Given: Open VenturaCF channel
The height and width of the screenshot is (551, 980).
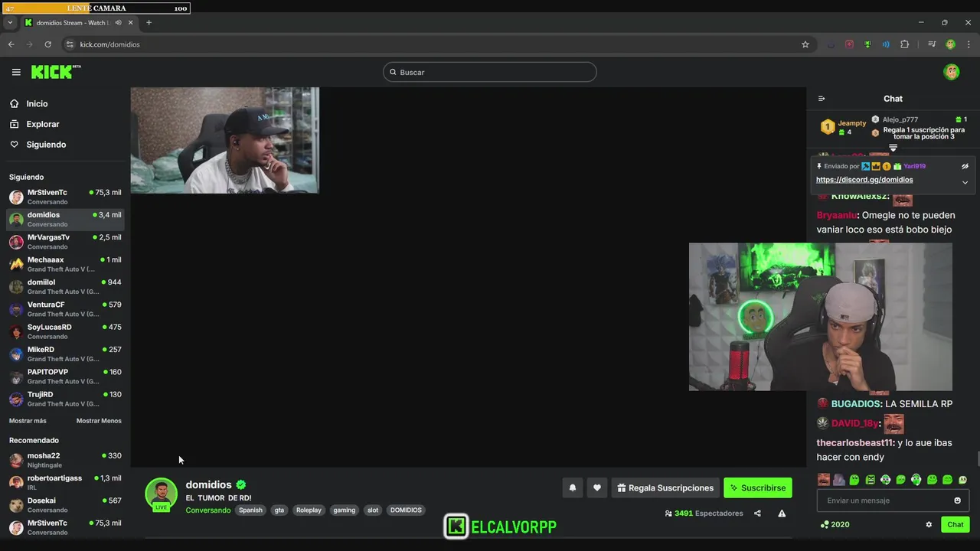Looking at the screenshot, I should 65,309.
